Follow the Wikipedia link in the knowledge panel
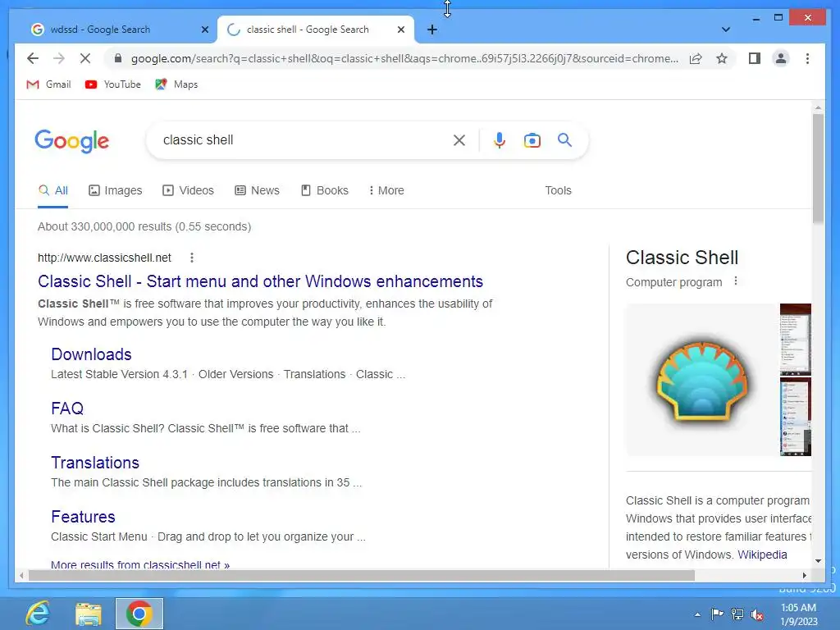The width and height of the screenshot is (840, 630). coord(762,555)
